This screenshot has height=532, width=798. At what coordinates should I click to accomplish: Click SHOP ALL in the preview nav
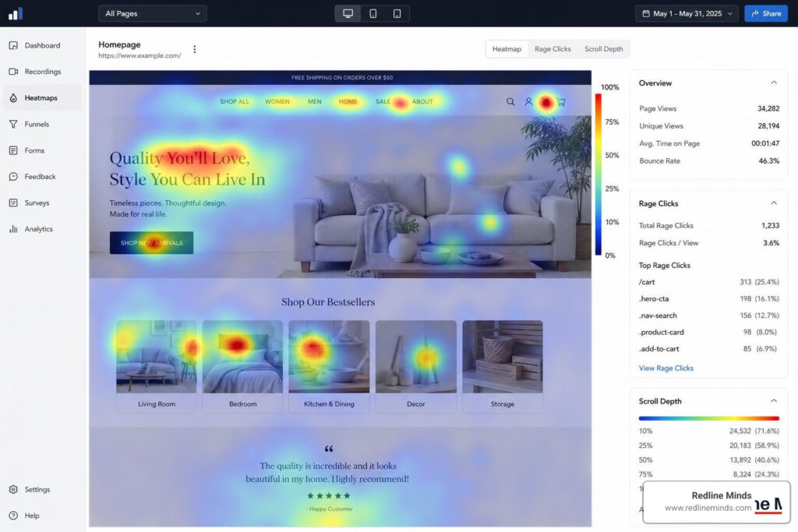click(x=235, y=102)
